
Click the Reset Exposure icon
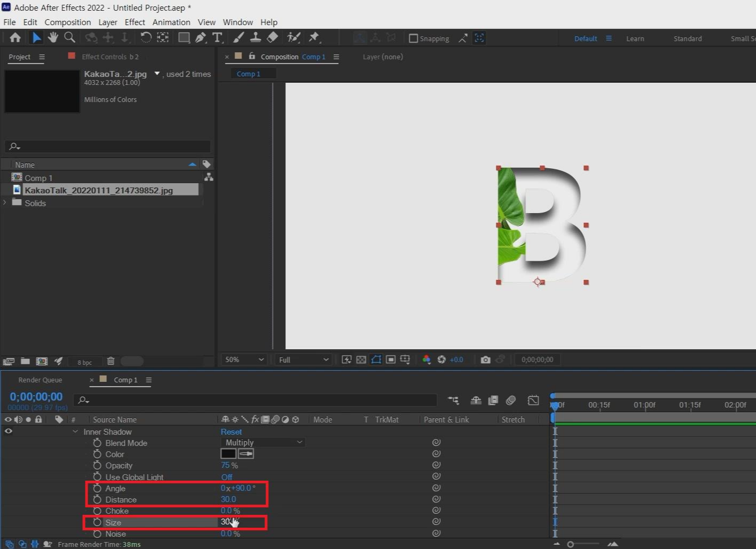coord(441,360)
